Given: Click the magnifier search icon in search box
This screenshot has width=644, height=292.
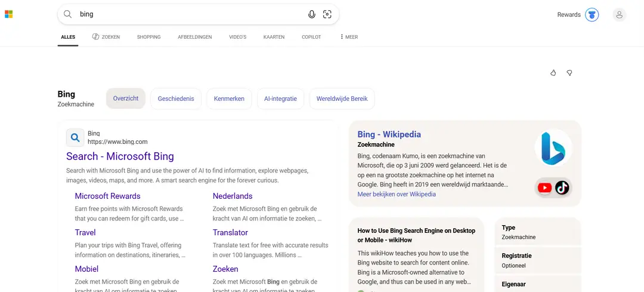Looking at the screenshot, I should click(x=68, y=14).
